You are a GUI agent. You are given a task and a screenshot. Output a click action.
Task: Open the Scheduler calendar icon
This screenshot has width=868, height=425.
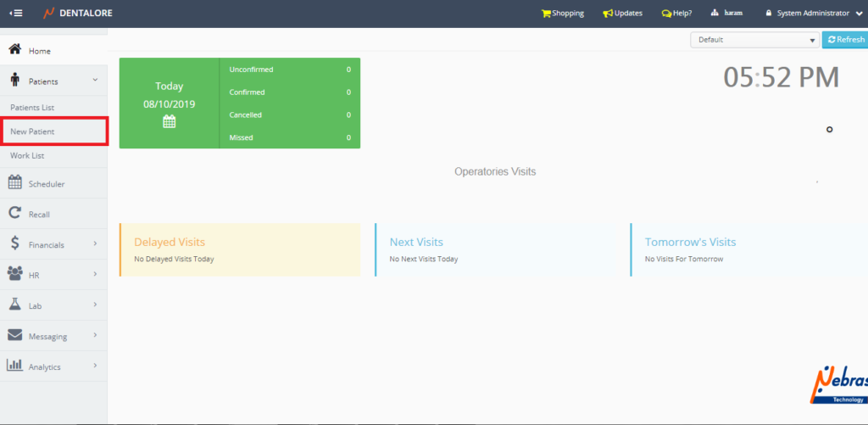pos(14,183)
